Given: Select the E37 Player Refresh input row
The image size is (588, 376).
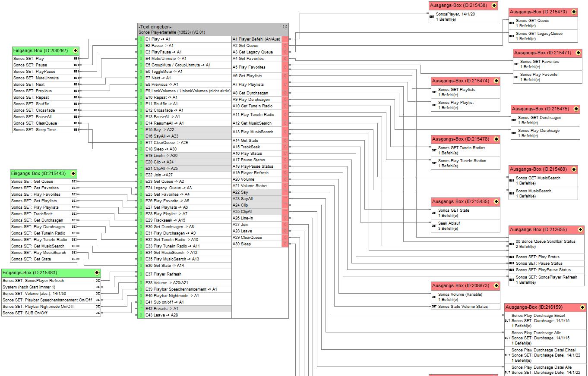Looking at the screenshot, I should click(168, 274).
